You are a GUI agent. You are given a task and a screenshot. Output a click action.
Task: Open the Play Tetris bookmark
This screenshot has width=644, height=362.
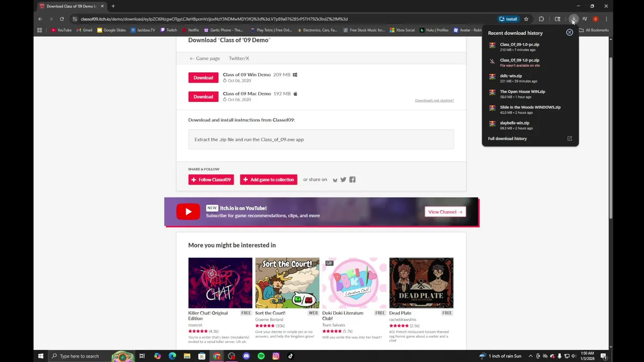tap(271, 30)
